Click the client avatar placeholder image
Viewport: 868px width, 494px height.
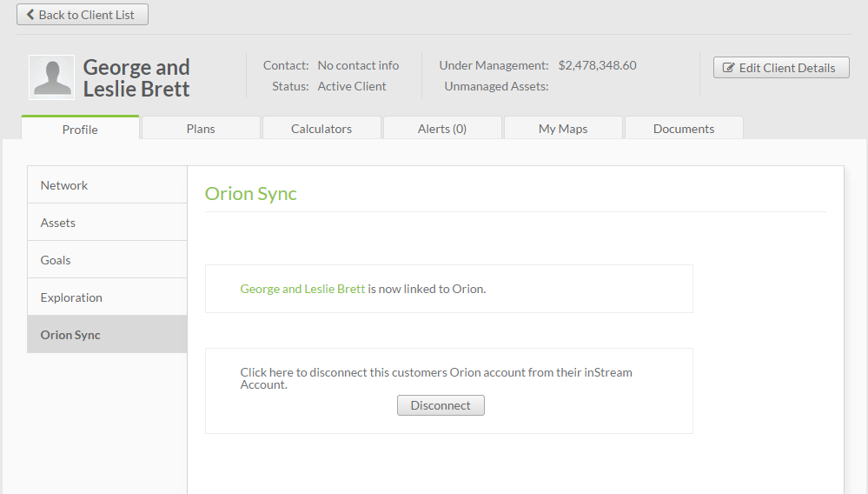(51, 77)
